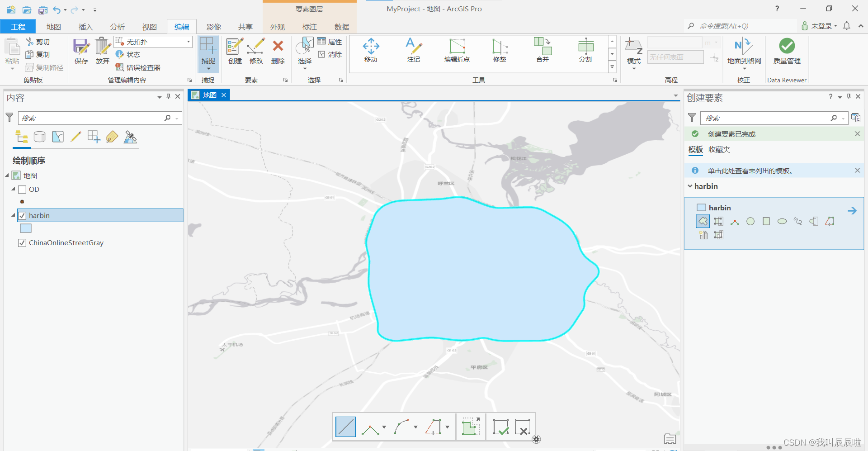Choose the 注记 annotation tool
Image resolution: width=868 pixels, height=451 pixels.
(x=413, y=50)
